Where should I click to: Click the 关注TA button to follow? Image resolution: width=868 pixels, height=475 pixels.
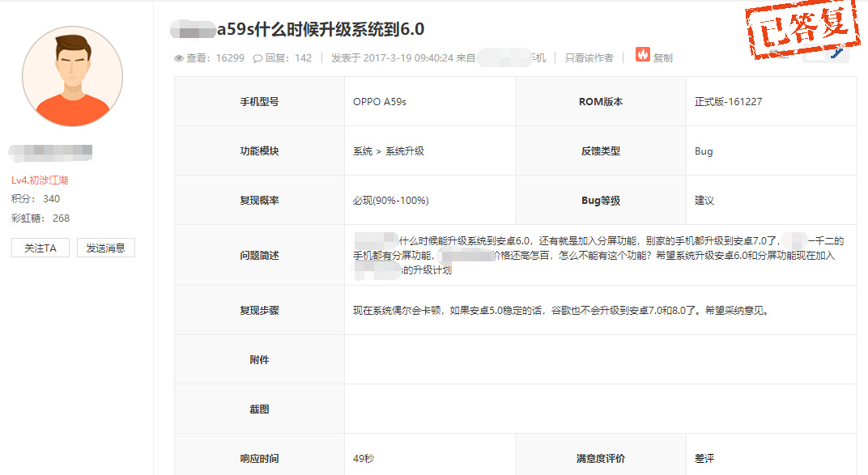coord(40,248)
